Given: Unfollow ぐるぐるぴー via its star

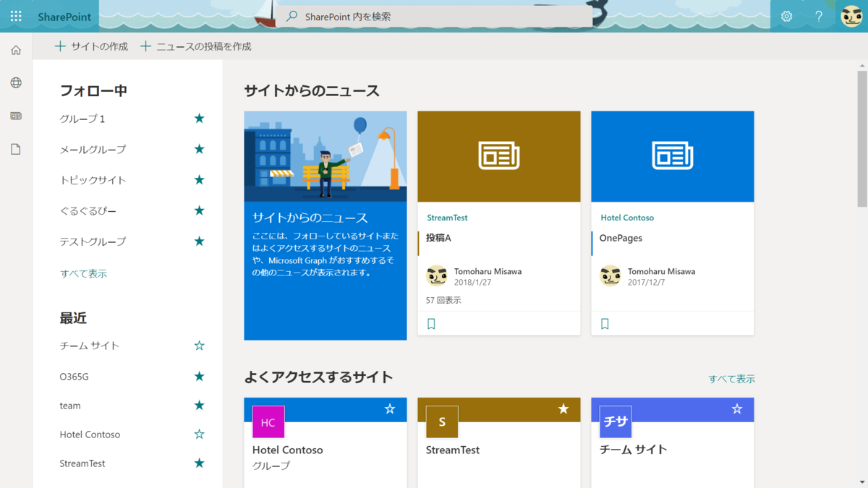Looking at the screenshot, I should click(200, 210).
